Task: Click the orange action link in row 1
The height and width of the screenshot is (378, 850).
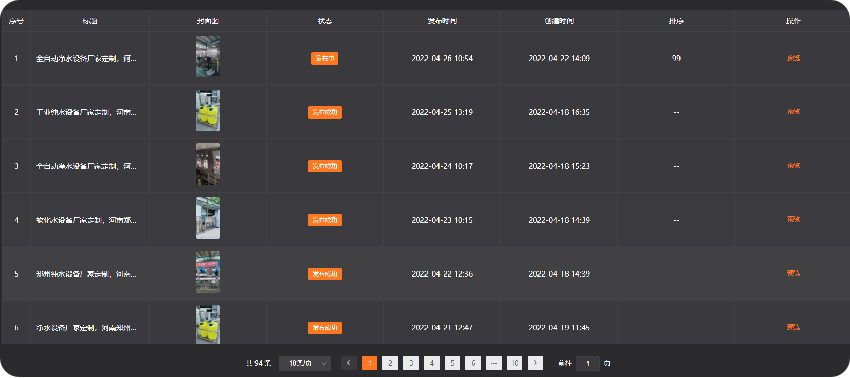Action: 793,58
